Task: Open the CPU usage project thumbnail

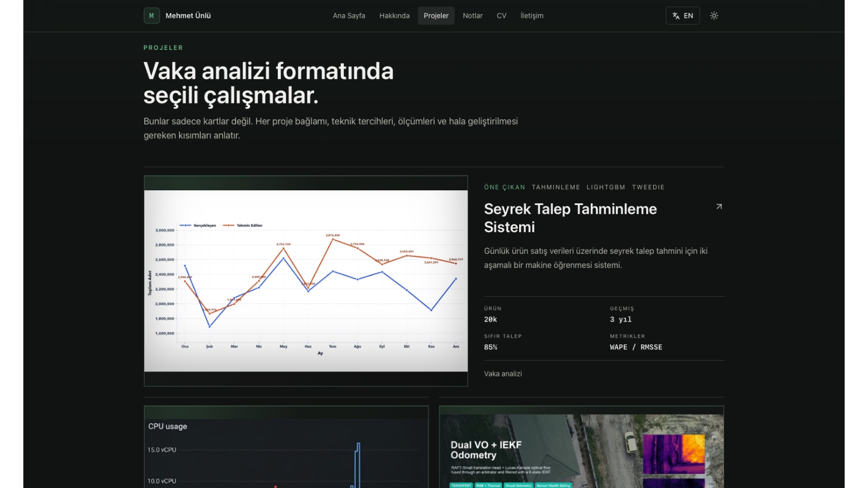Action: coord(286,447)
